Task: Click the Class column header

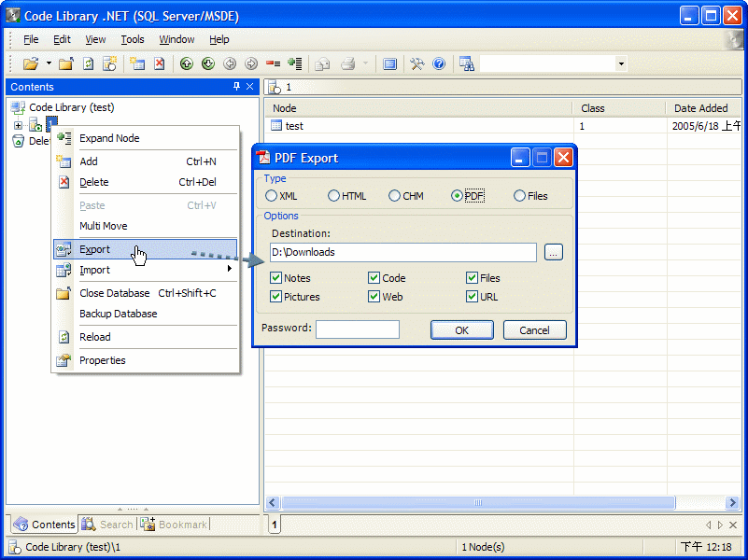Action: [x=619, y=108]
